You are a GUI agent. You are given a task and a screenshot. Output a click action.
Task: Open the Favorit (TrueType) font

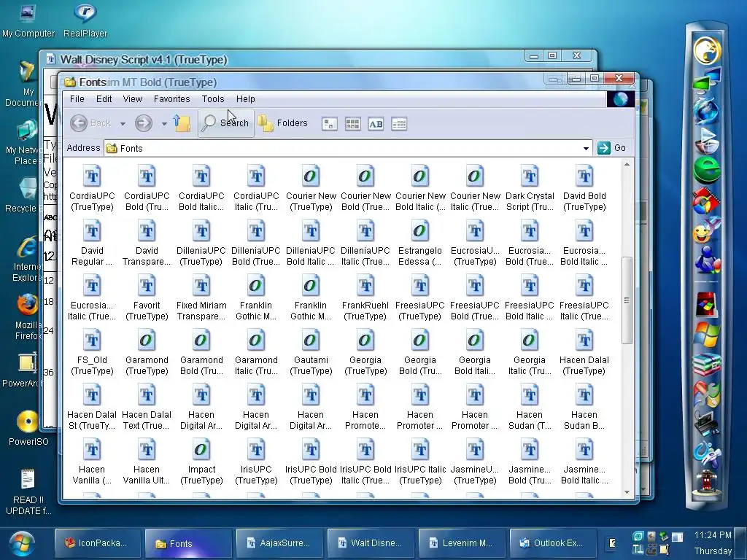[x=147, y=298]
